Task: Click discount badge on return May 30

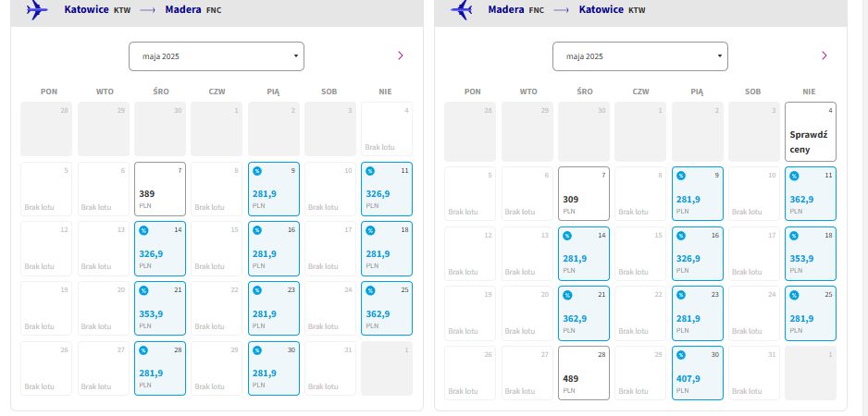Action: click(x=681, y=355)
